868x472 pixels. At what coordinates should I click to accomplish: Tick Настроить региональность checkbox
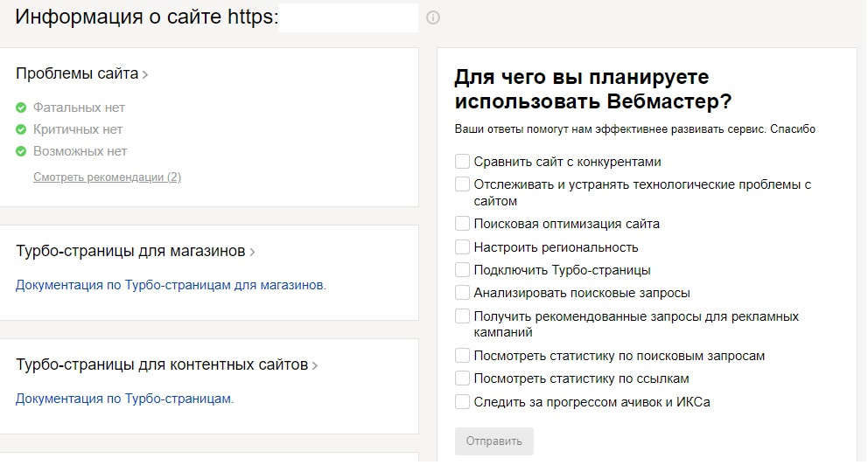coord(462,247)
